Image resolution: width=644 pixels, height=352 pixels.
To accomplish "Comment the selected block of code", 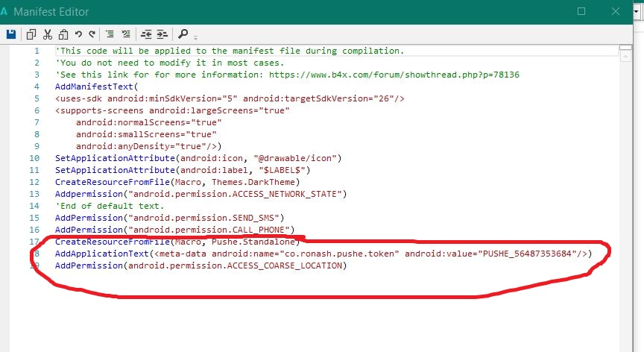I will 110,34.
